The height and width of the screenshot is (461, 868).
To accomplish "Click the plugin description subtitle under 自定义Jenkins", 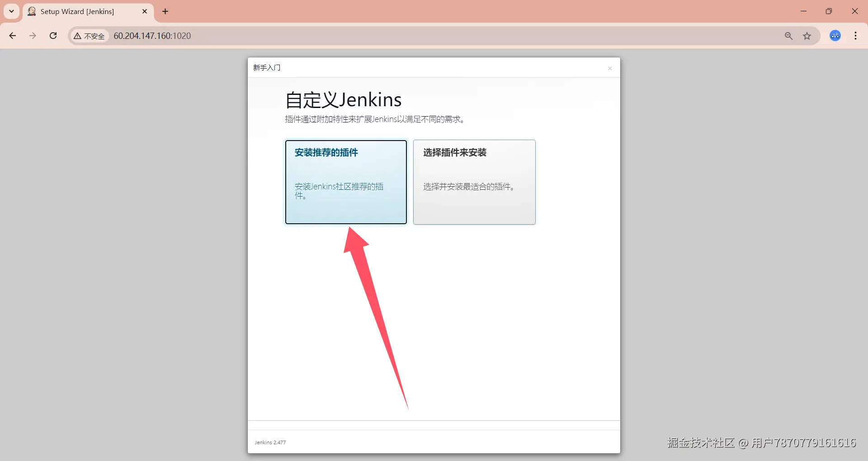I will point(375,119).
